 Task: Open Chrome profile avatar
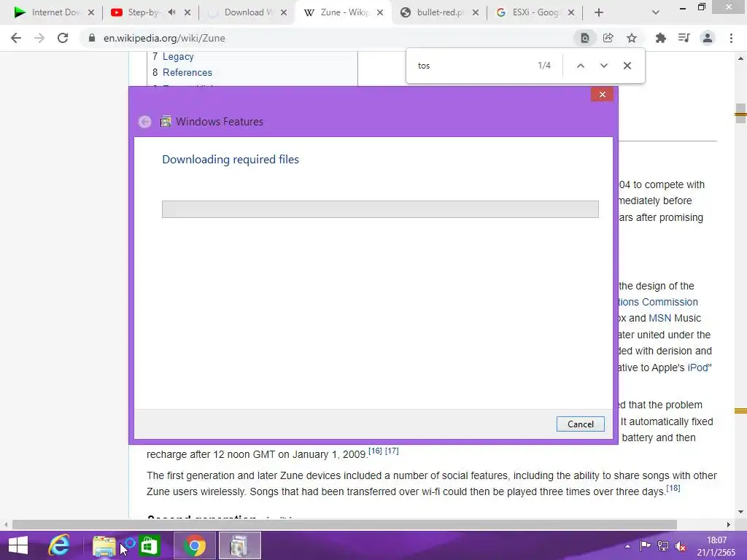(x=708, y=38)
